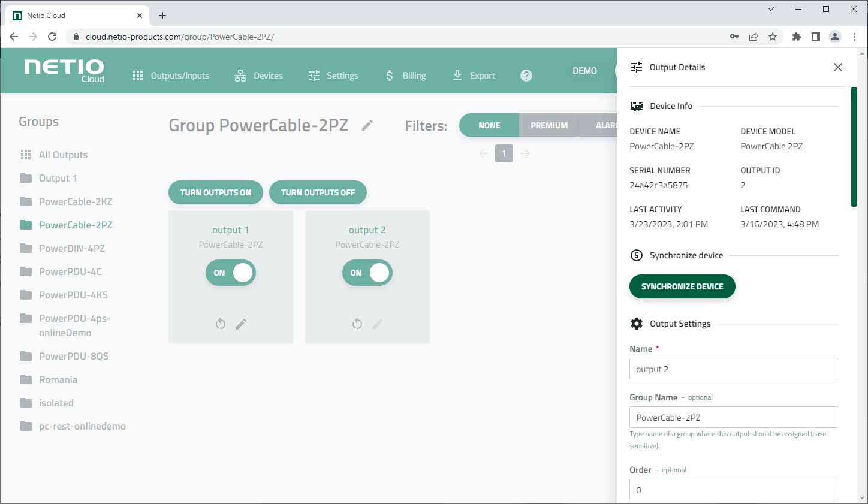Open the tab search chevron in title bar
Screen dimensions: 868x504
(x=771, y=9)
